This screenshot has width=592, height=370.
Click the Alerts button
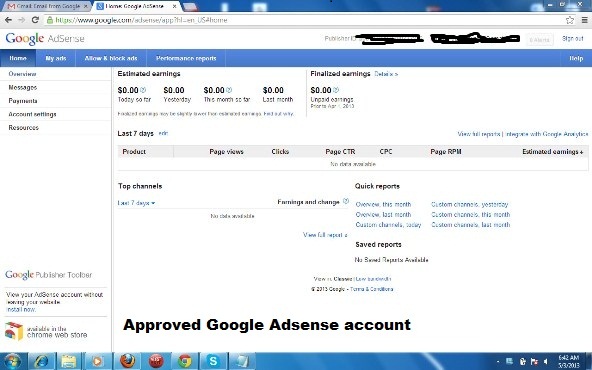point(540,40)
